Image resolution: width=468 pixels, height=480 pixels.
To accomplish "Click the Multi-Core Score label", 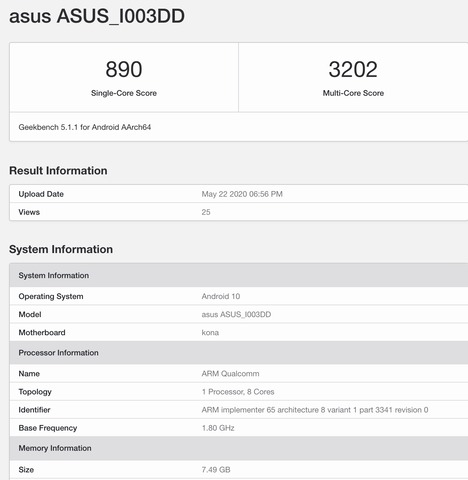I will pos(353,93).
